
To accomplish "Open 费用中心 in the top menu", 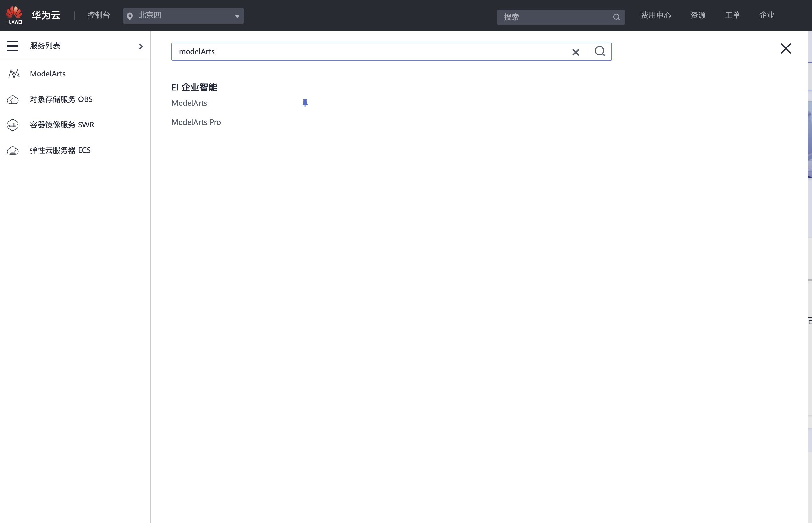I will coord(656,15).
